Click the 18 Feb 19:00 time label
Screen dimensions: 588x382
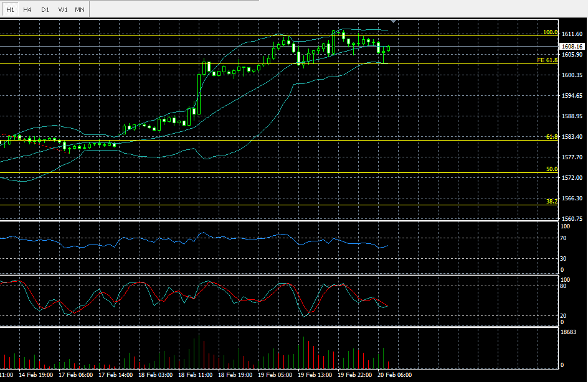235,375
